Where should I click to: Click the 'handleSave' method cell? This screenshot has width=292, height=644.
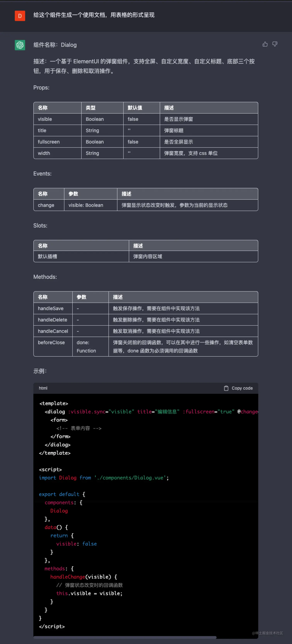tap(53, 308)
